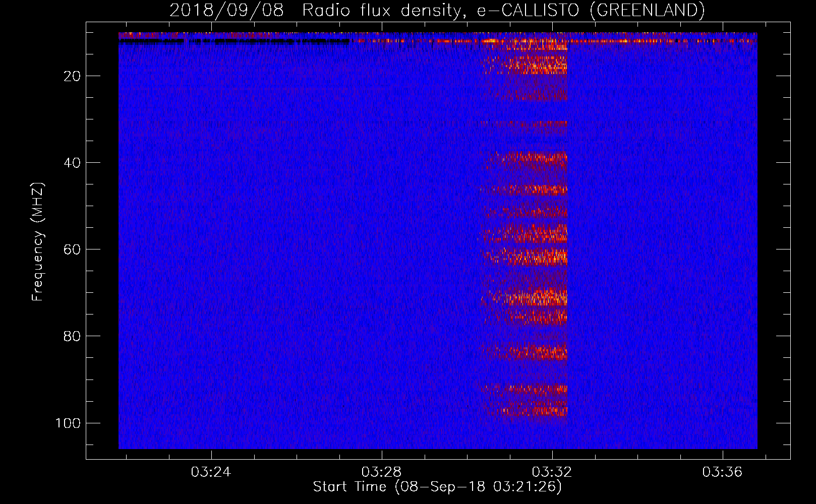Click the 03:36 time tick label
Image resolution: width=816 pixels, height=504 pixels.
[x=723, y=472]
